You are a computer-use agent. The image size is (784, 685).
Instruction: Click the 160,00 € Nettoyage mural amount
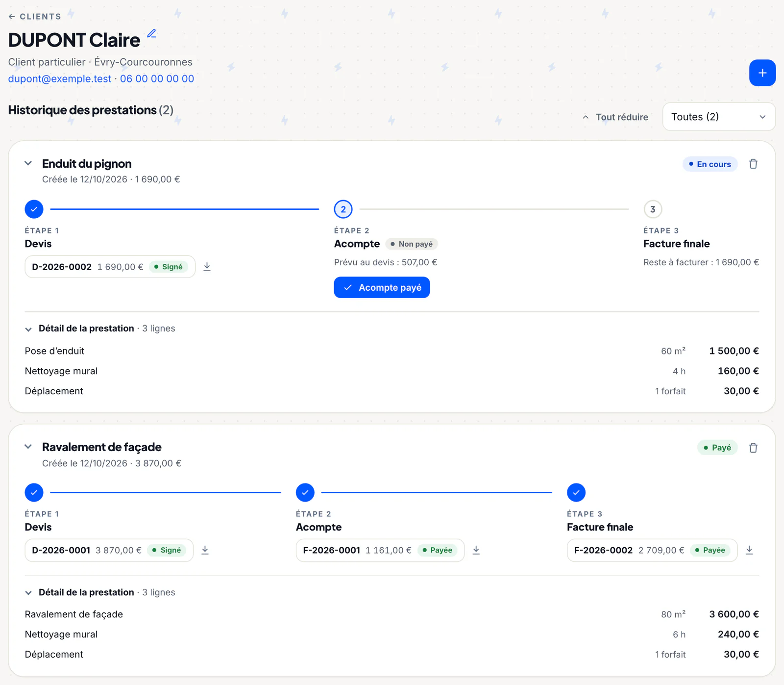coord(738,371)
